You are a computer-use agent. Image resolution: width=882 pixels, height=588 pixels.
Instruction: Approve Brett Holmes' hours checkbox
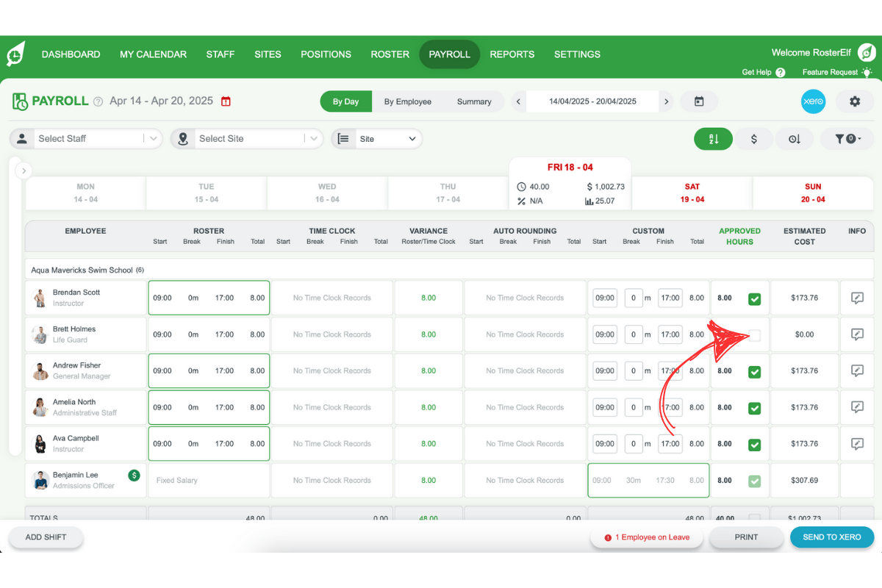754,334
